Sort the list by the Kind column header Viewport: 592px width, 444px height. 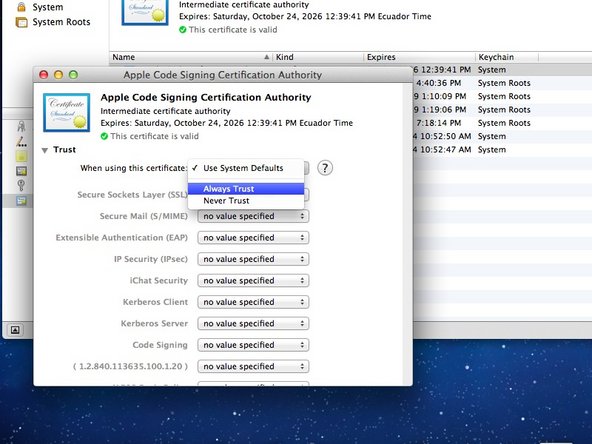pyautogui.click(x=318, y=57)
